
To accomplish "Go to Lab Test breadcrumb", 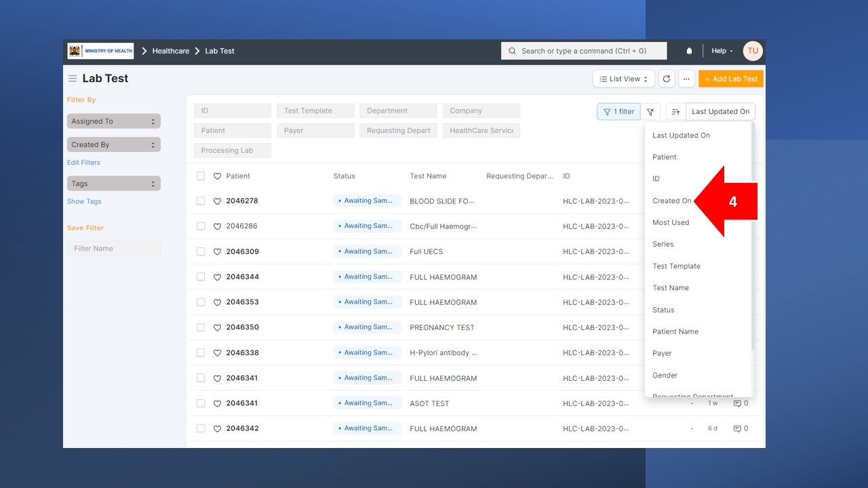I will click(220, 51).
